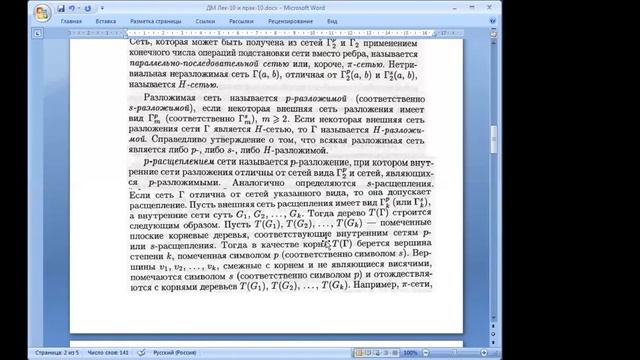Open zoom dialog via 100% label
Screen dimensions: 640x360
410,353
